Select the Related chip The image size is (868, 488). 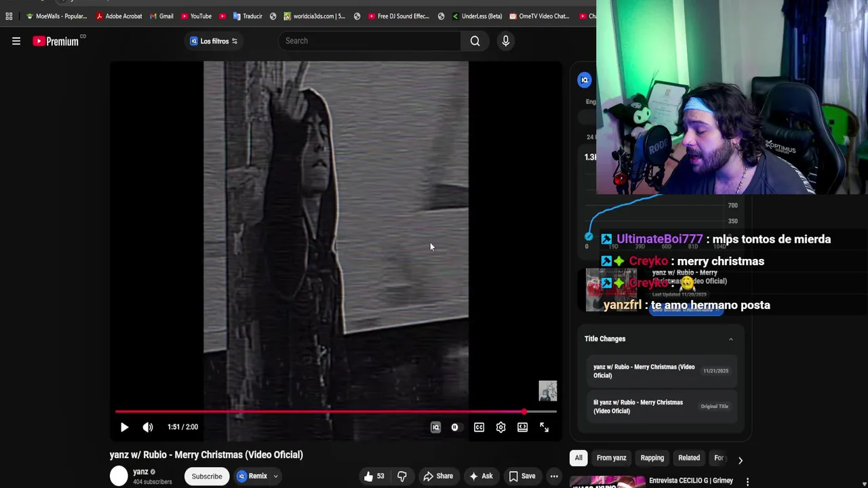click(x=689, y=458)
